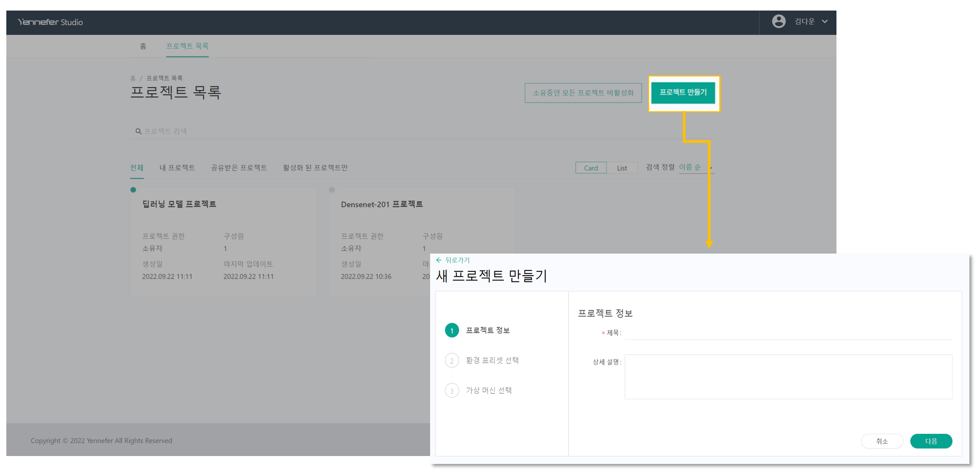Select the 내 프로젝트 filter tab
The height and width of the screenshot is (475, 980).
[177, 168]
